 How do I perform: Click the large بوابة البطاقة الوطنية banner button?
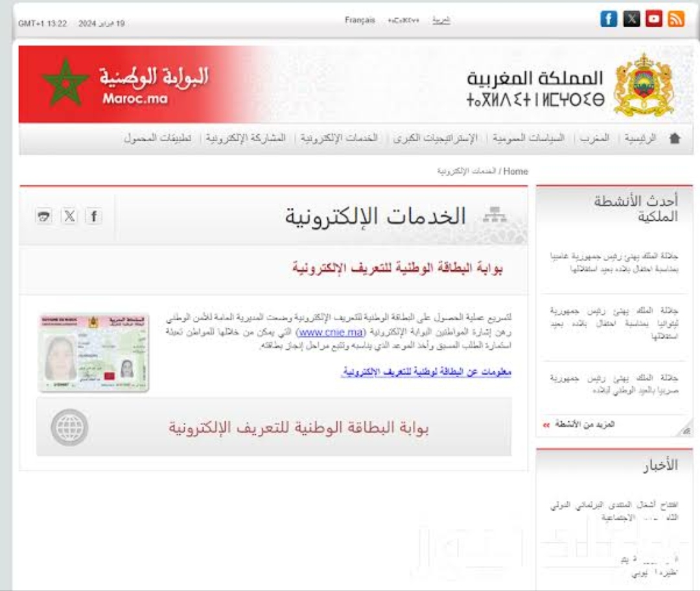tap(274, 427)
